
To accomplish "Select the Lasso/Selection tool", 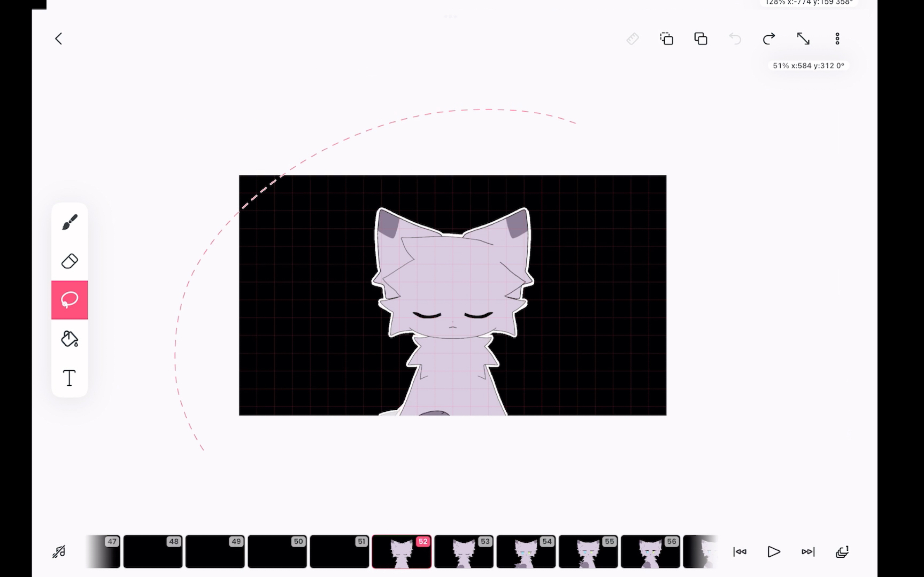I will 69,300.
